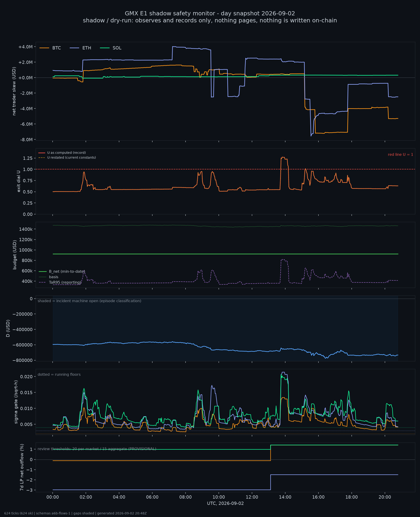Viewport: 420px width, 517px height.
Task: Click the SOL legend line swatch
Action: click(x=105, y=48)
